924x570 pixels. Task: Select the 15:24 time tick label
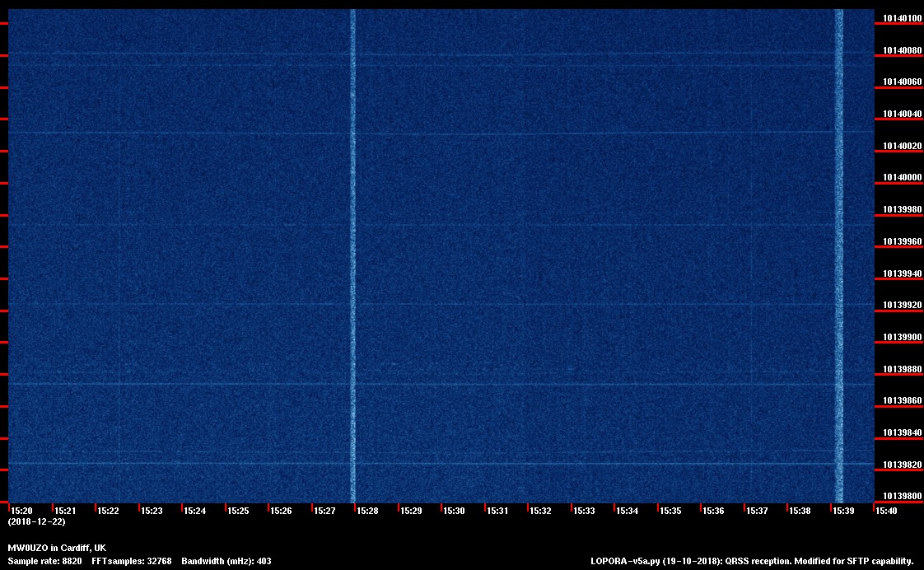[194, 511]
